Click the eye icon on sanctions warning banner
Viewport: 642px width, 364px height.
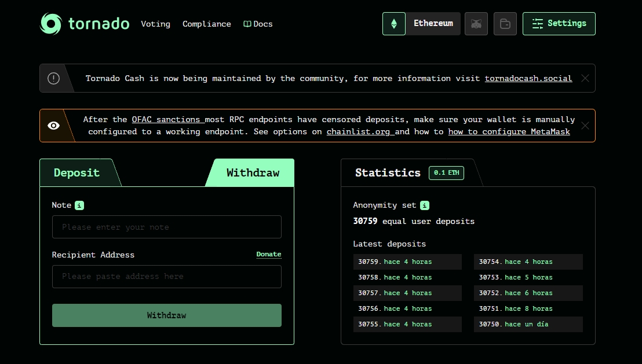pos(53,125)
